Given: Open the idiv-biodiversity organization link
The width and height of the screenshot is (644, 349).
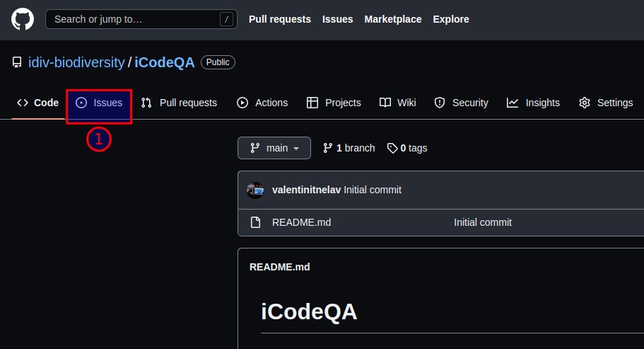Looking at the screenshot, I should click(76, 62).
